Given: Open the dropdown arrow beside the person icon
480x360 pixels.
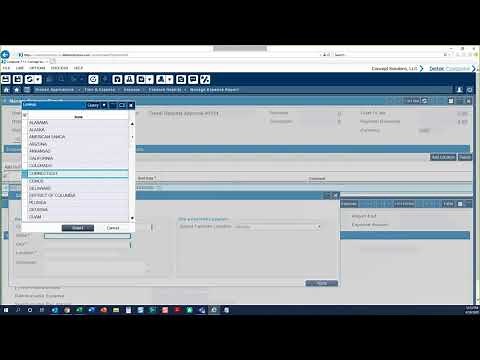Looking at the screenshot, I should (170, 79).
